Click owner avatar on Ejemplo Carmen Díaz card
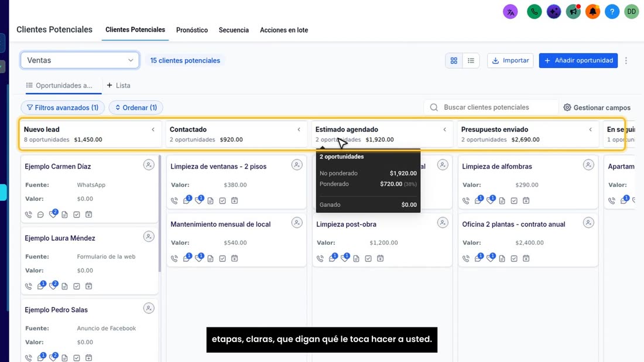The height and width of the screenshot is (362, 644). point(149,165)
